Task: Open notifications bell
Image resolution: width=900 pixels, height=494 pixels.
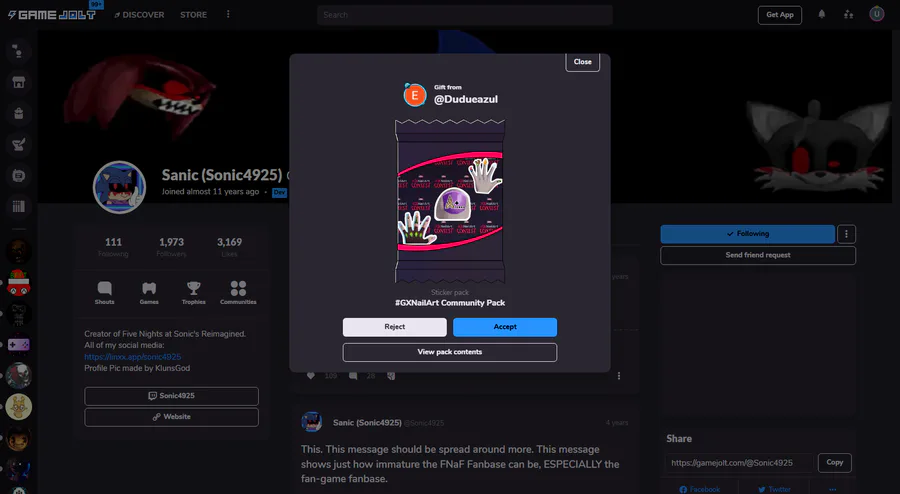Action: [x=821, y=14]
